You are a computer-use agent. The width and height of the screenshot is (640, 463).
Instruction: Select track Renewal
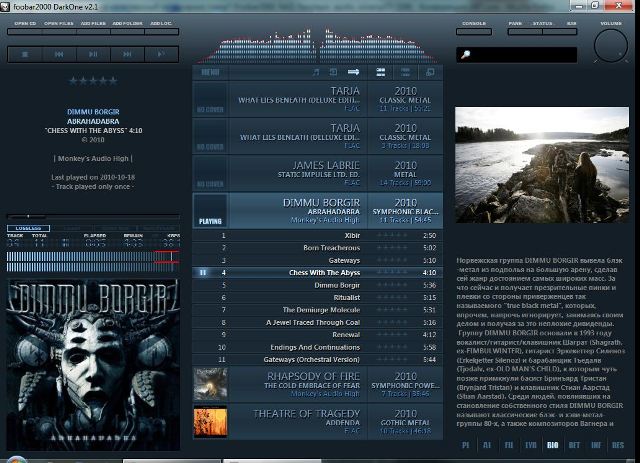(x=318, y=335)
